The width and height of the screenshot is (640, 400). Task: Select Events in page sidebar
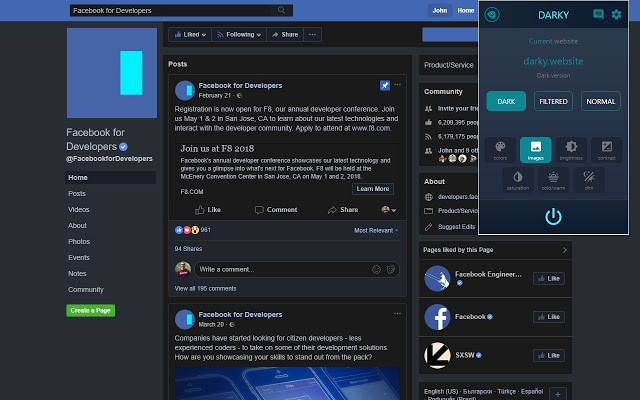coord(78,258)
